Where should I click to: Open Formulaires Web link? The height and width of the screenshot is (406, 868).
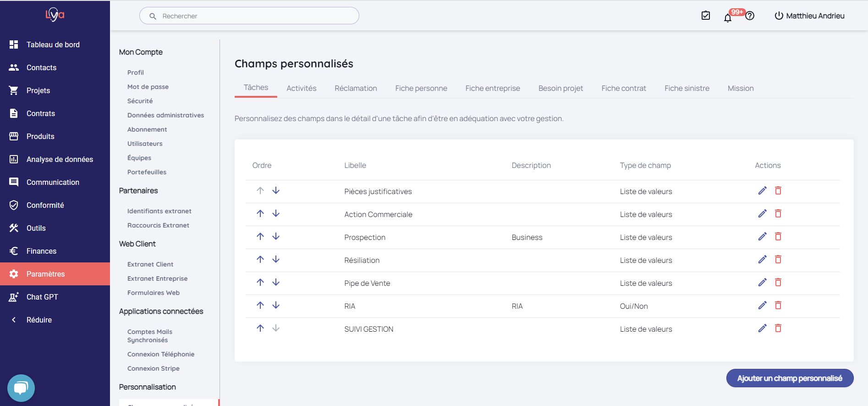154,293
